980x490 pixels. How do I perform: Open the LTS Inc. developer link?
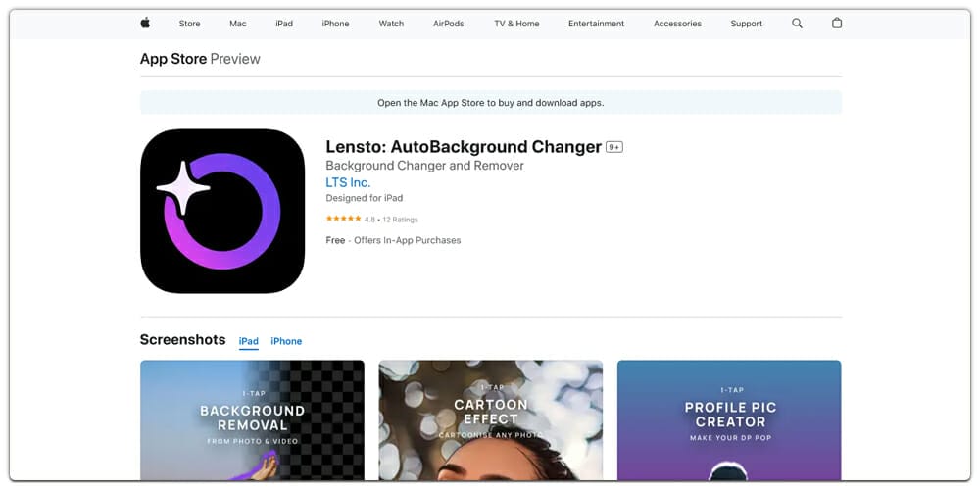click(x=348, y=182)
